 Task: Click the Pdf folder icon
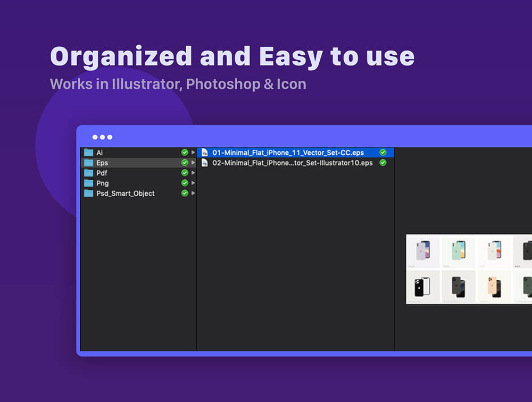[x=88, y=173]
